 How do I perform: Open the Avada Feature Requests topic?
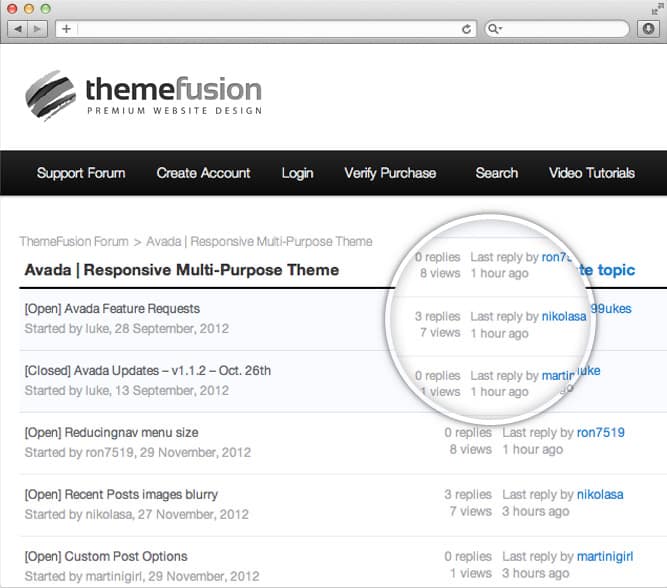point(112,309)
